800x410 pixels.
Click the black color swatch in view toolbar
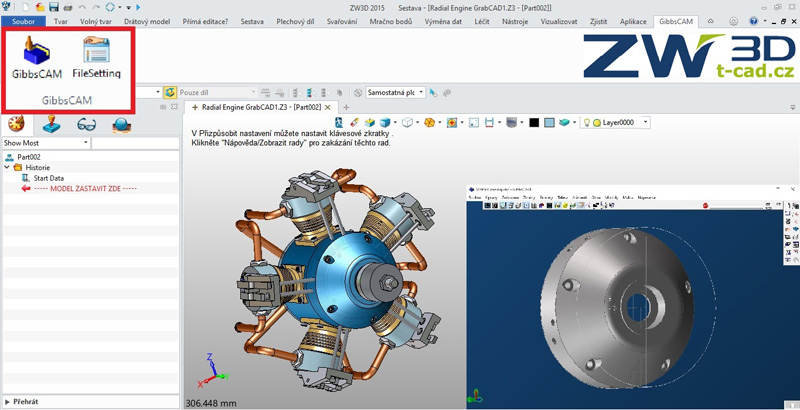(534, 122)
